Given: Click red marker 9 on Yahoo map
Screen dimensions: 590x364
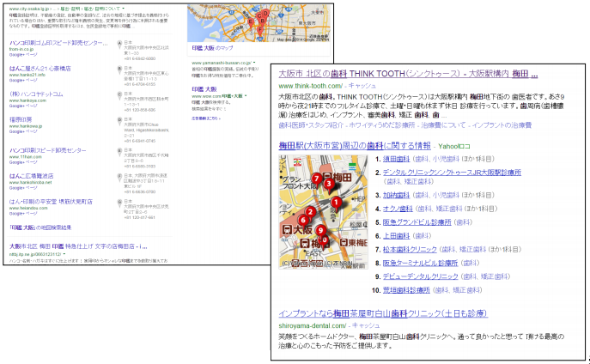Looking at the screenshot, I should pyautogui.click(x=320, y=231).
